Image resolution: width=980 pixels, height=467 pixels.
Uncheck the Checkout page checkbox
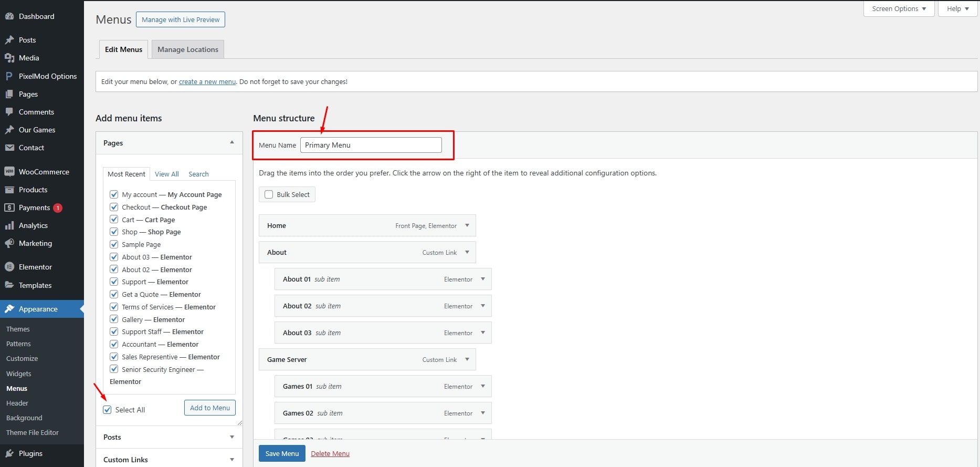pos(114,207)
